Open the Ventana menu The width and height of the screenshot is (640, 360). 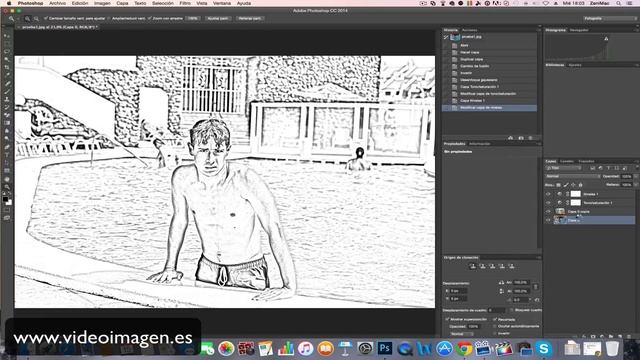pyautogui.click(x=222, y=3)
